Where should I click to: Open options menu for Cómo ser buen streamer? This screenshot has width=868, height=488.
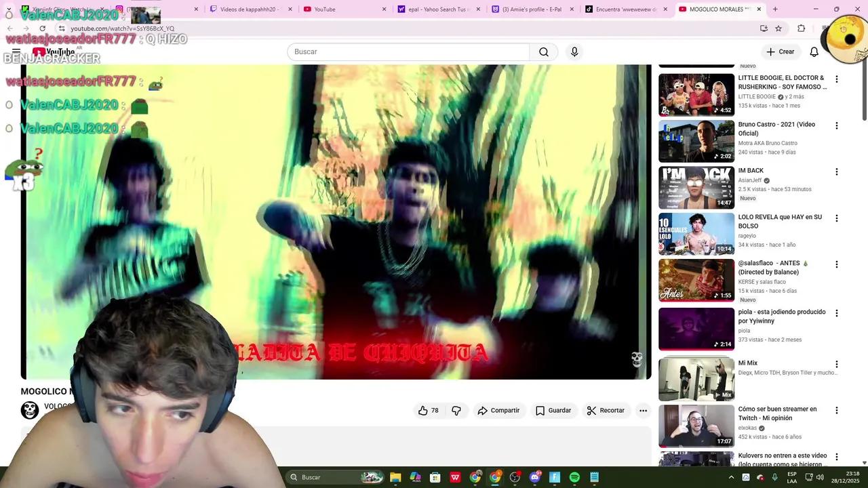click(836, 411)
